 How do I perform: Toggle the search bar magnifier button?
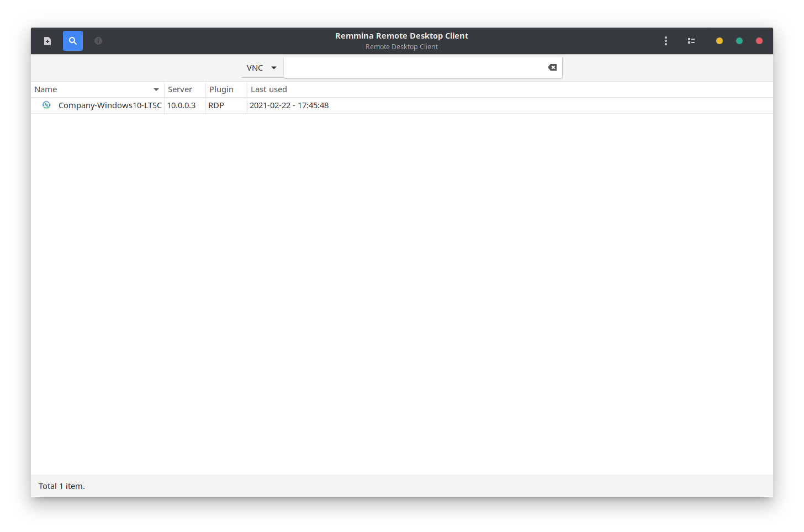(73, 41)
